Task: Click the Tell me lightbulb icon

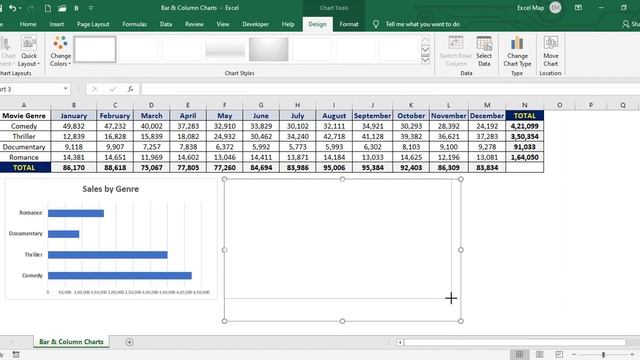Action: (376, 24)
